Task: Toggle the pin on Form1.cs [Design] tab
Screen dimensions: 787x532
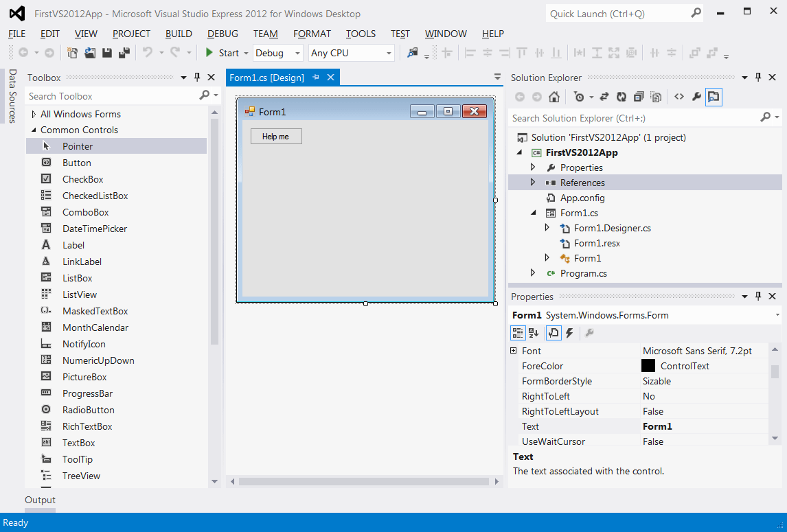Action: click(316, 78)
